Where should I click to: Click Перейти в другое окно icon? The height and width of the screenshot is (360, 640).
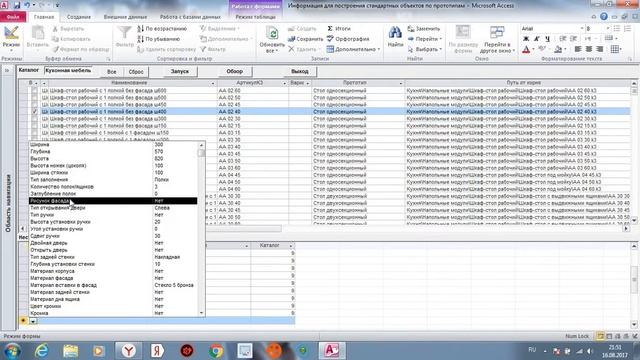tap(497, 33)
